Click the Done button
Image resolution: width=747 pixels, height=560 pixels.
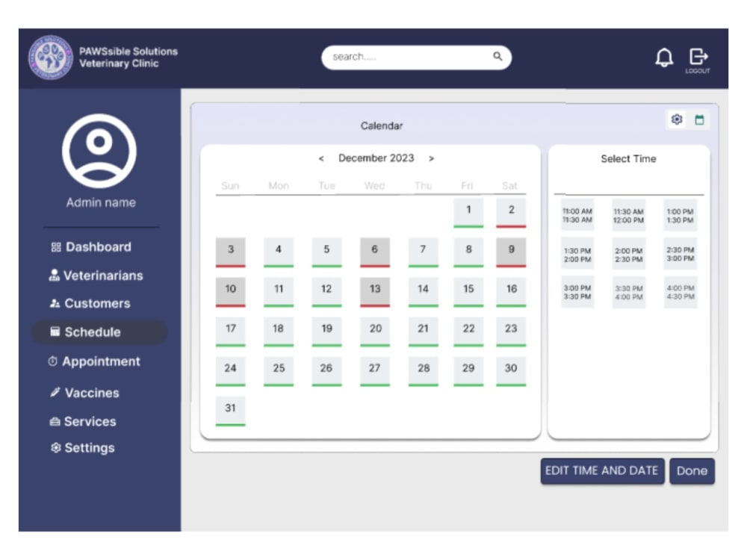[x=692, y=471]
